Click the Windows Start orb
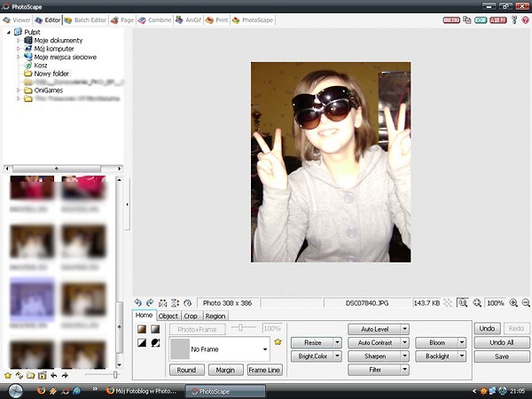 tap(15, 391)
